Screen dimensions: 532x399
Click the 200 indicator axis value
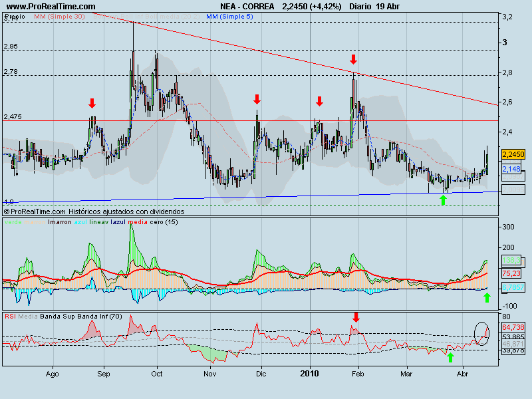508,247
